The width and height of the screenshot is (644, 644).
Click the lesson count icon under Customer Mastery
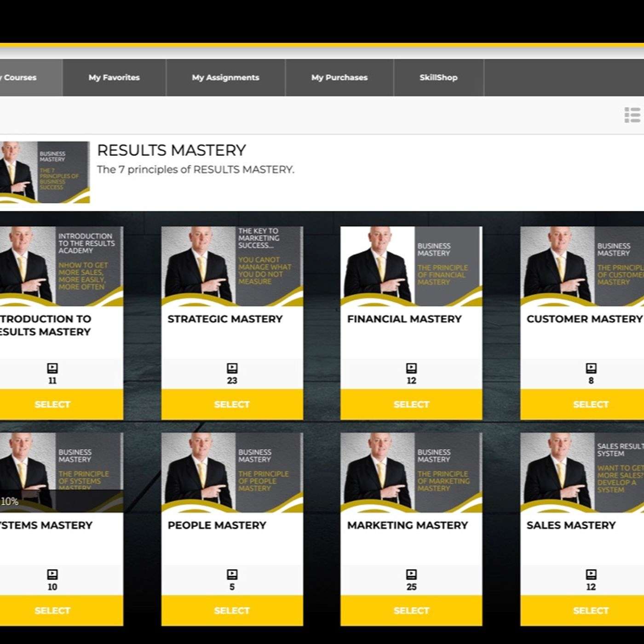591,368
